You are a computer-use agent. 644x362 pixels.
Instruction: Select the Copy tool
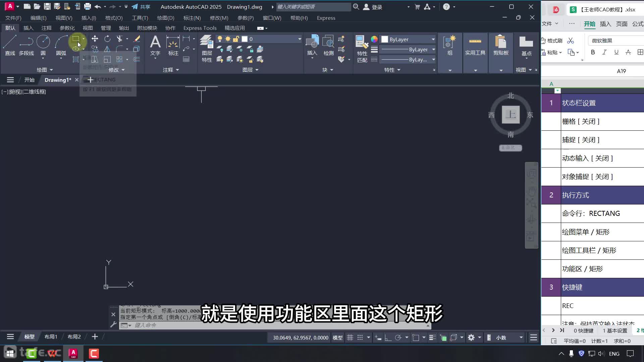coord(95,49)
